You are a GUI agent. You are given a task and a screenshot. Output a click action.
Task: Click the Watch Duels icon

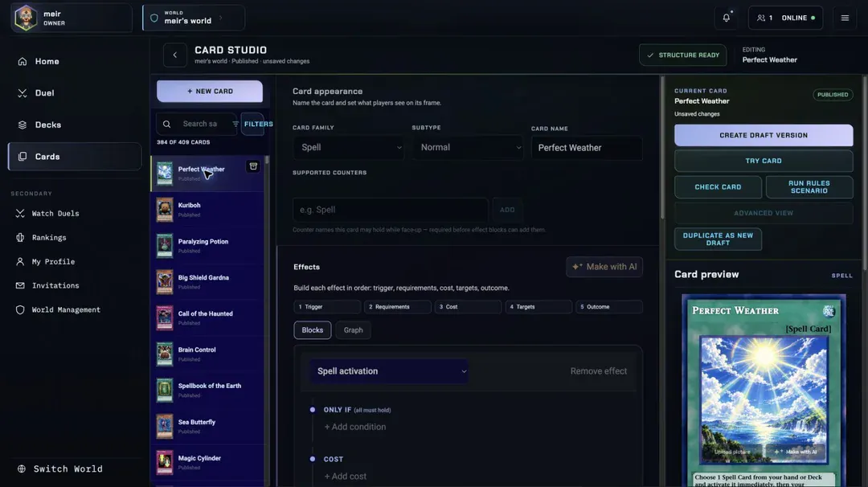pyautogui.click(x=20, y=214)
